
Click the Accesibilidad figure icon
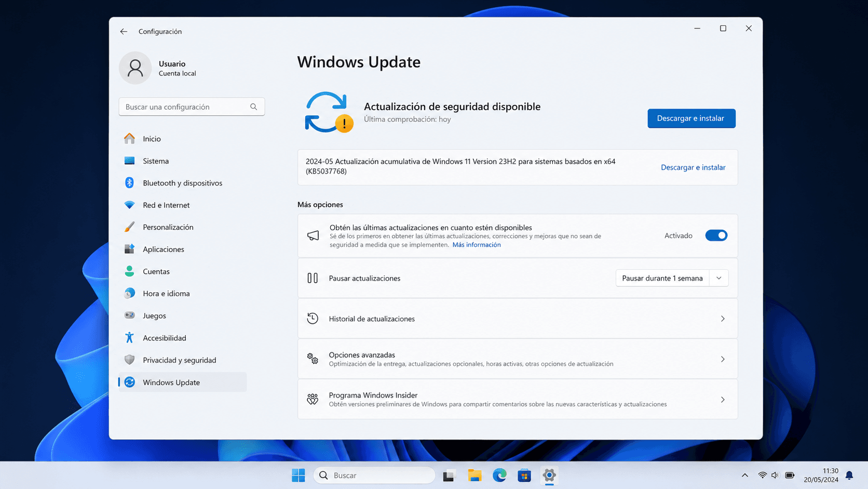[x=129, y=338]
